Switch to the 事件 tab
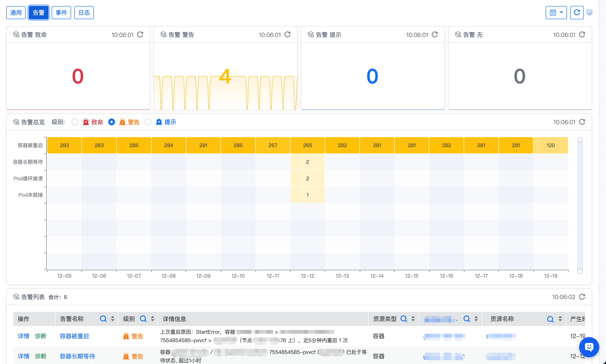 (x=61, y=13)
